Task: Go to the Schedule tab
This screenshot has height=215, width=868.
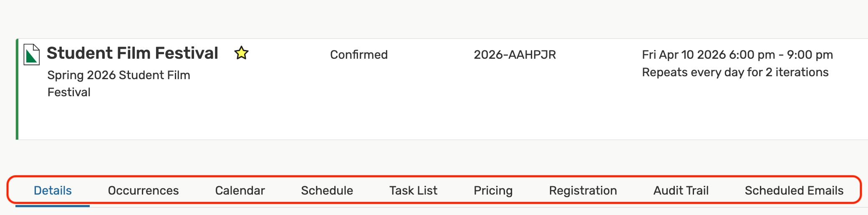Action: pos(327,190)
